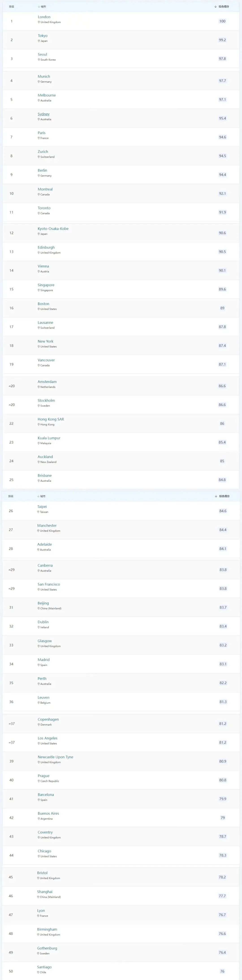Click the location pin icon beside Taiwan
The image size is (242, 980).
click(x=39, y=512)
